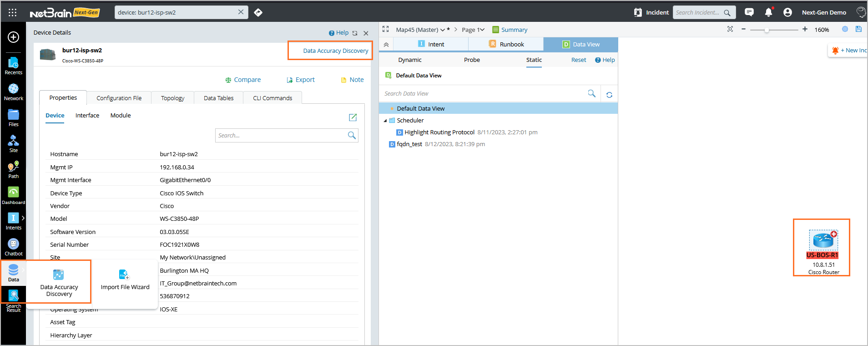This screenshot has width=868, height=346.
Task: Click the Search Data View field
Action: [x=484, y=94]
